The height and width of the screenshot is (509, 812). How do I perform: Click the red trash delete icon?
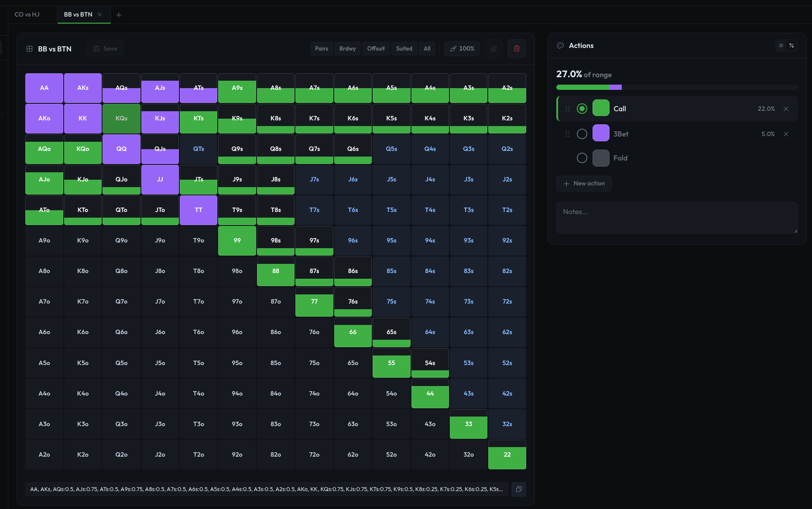tap(517, 49)
